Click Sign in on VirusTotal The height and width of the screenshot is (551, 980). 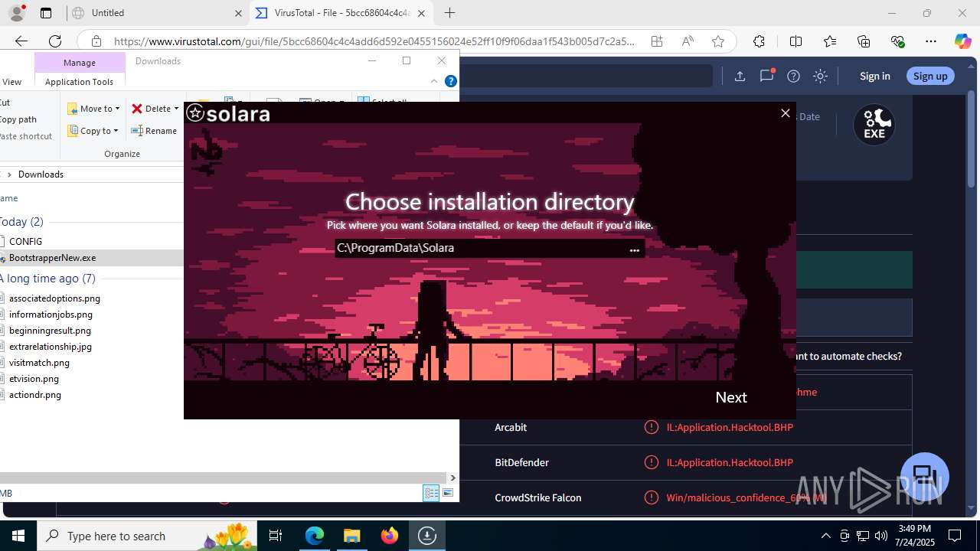(x=874, y=76)
